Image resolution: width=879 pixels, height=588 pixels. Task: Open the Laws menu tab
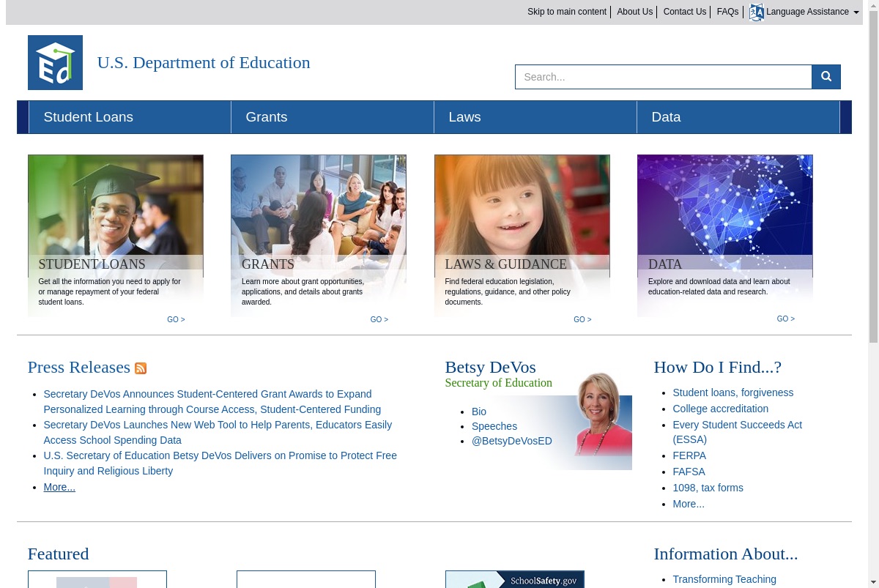click(535, 117)
